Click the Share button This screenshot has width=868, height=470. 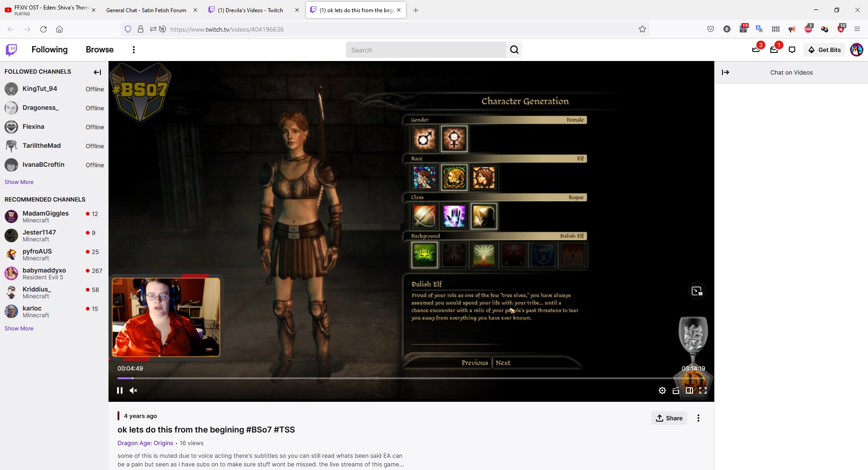pyautogui.click(x=669, y=418)
